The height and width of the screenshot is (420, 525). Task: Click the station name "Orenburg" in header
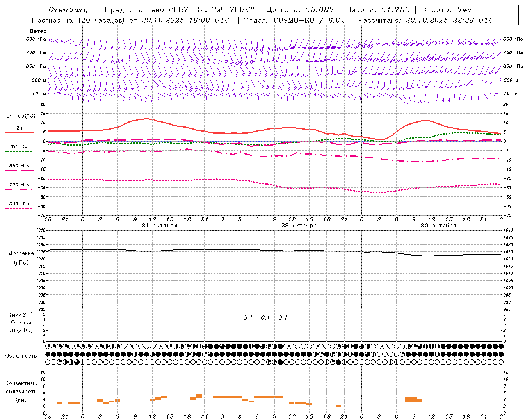pos(68,10)
